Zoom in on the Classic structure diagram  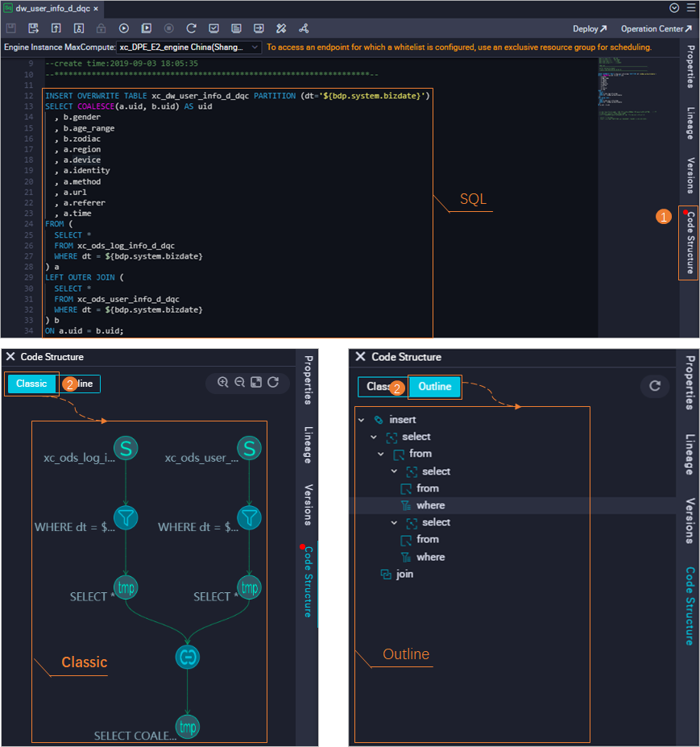tap(222, 382)
